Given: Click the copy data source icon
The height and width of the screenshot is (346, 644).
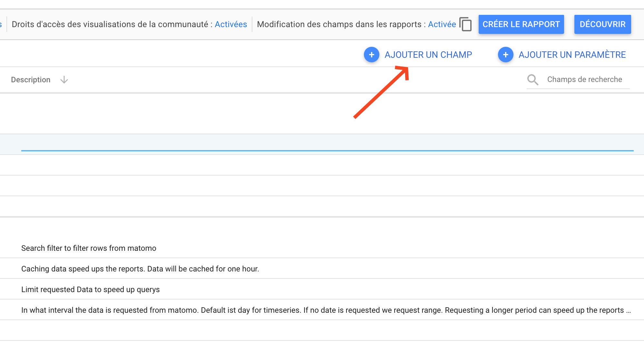Looking at the screenshot, I should pos(465,25).
